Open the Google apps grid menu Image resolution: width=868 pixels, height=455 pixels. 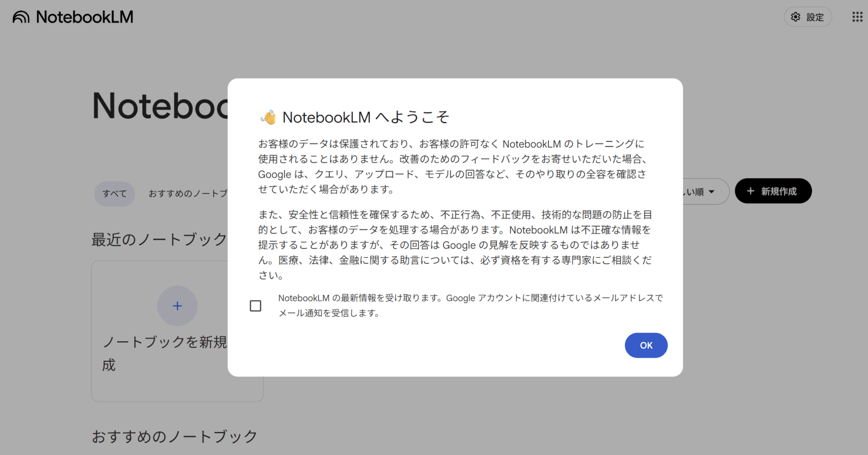857,17
